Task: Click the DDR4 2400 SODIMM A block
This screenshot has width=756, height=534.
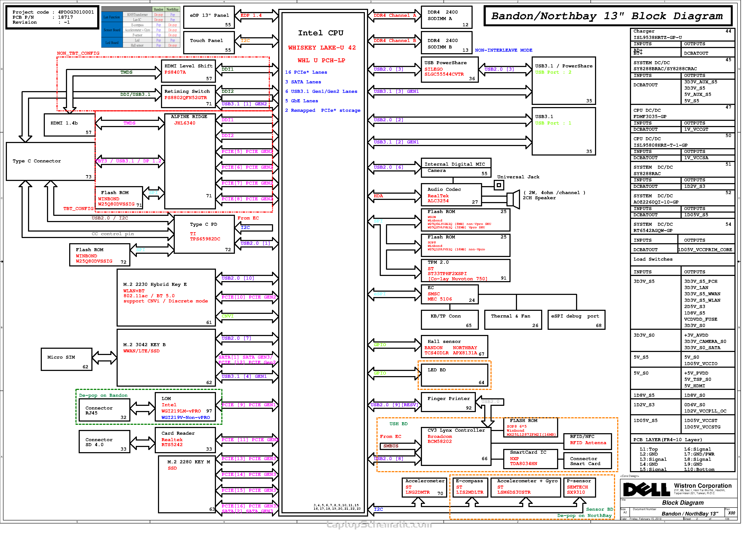Action: pyautogui.click(x=447, y=17)
